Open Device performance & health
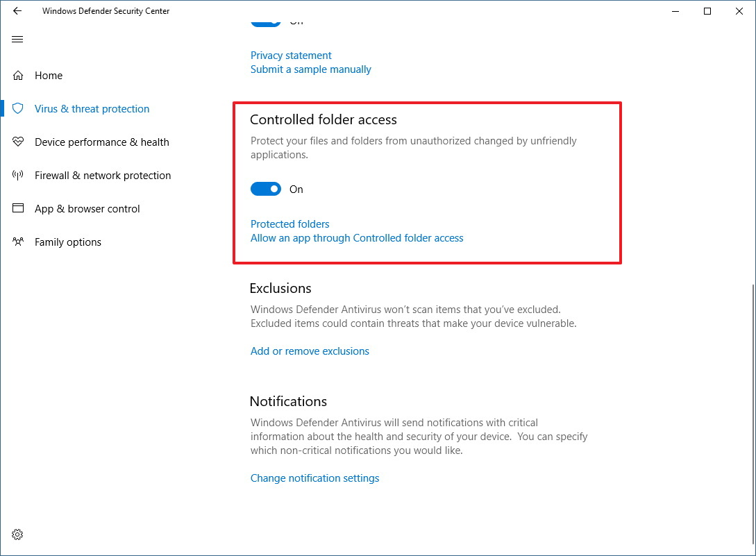 102,142
